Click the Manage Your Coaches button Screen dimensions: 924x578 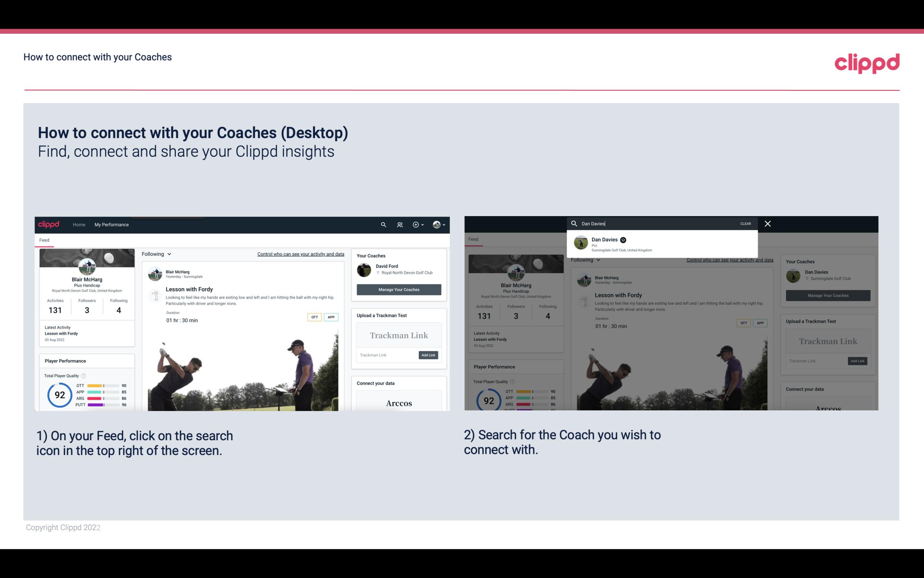coord(399,289)
